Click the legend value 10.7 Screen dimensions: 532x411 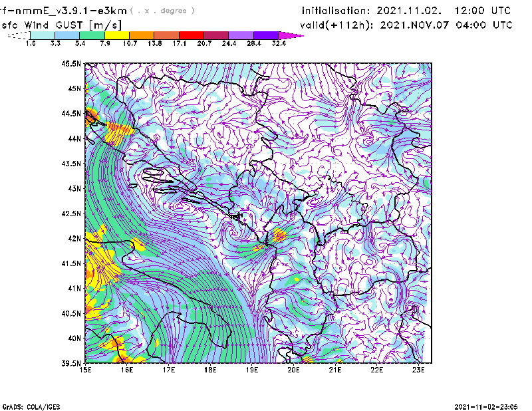coord(130,43)
